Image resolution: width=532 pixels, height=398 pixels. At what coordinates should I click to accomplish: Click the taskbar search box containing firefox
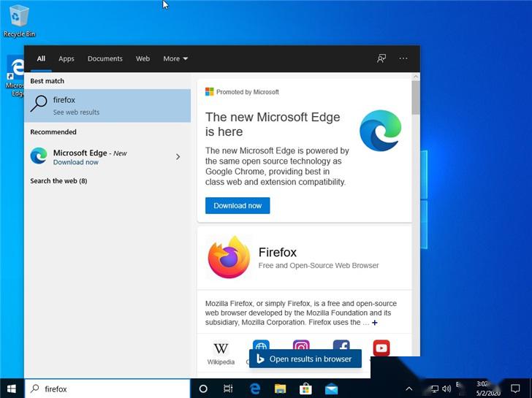tap(107, 389)
